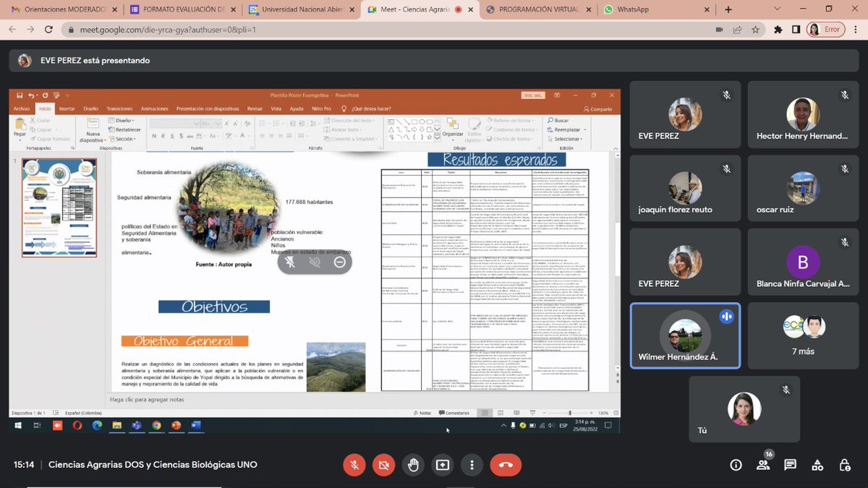Image resolution: width=868 pixels, height=488 pixels.
Task: Expand Reemplazar dropdown in PowerPoint
Action: [584, 129]
